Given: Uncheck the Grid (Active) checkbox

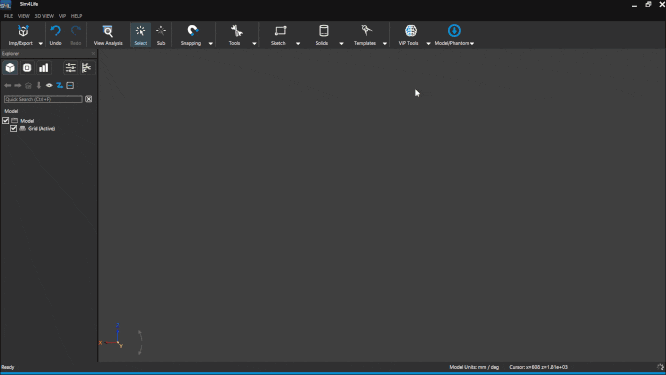Looking at the screenshot, I should (14, 128).
